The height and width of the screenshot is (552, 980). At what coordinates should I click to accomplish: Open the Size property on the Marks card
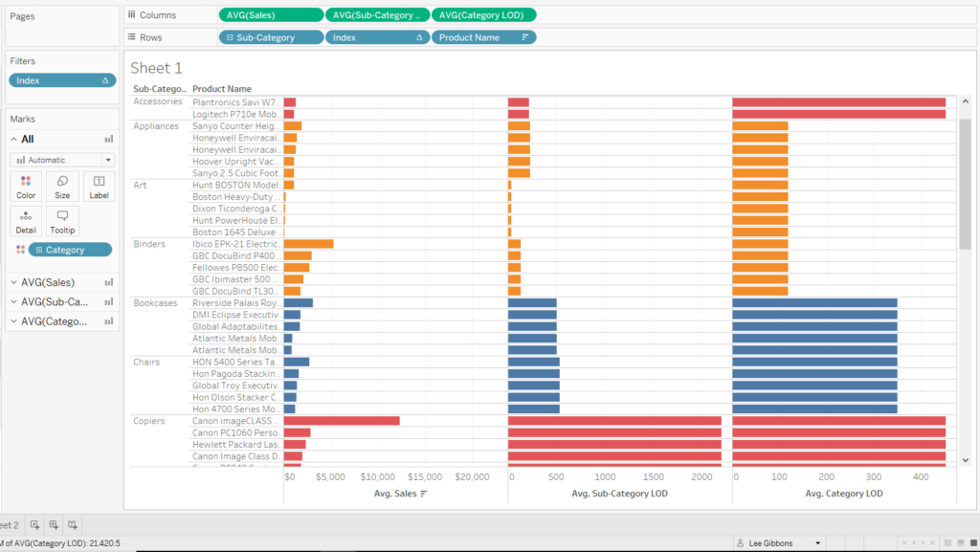coord(62,186)
